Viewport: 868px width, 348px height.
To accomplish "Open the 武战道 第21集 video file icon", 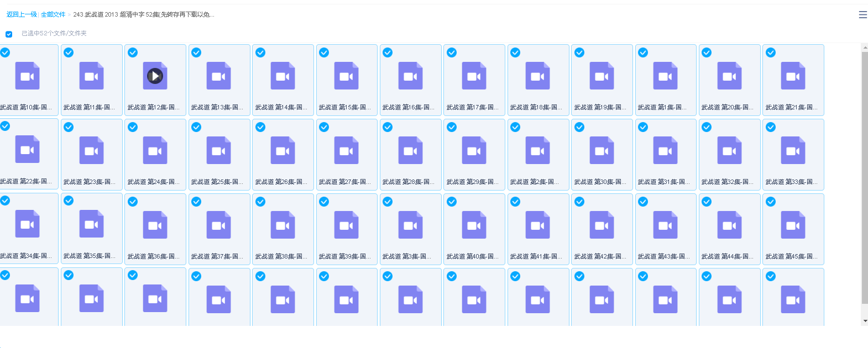I will [x=793, y=76].
